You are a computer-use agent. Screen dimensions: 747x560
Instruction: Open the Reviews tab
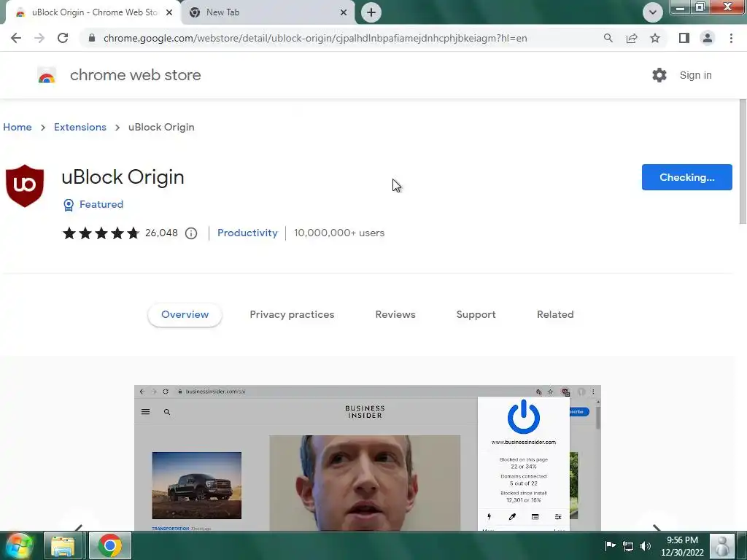pyautogui.click(x=395, y=315)
